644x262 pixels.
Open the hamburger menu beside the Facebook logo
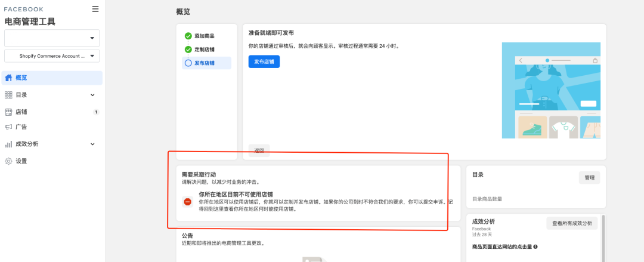[95, 9]
